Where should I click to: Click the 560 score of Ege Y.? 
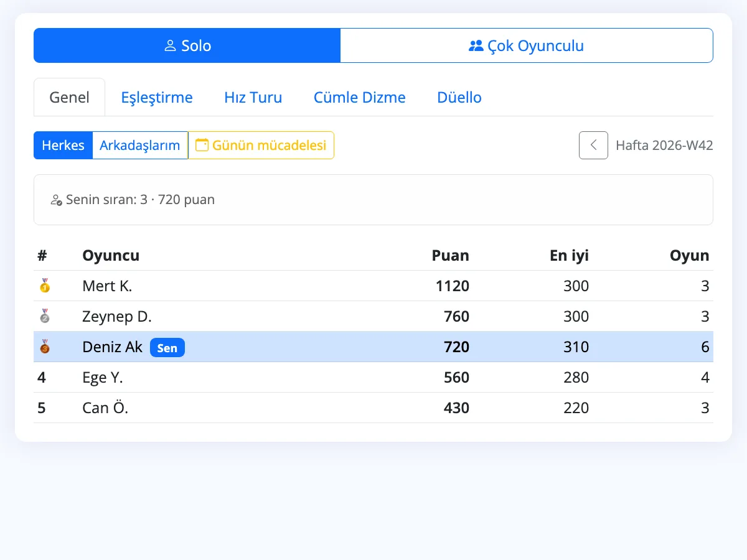point(457,377)
